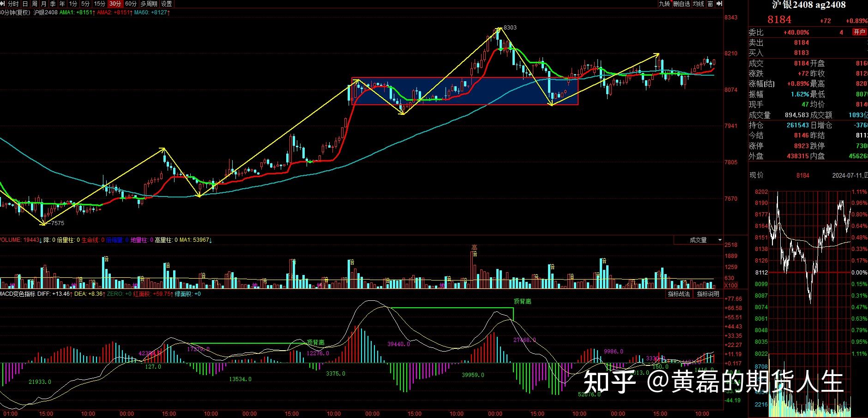The height and width of the screenshot is (418, 868).
Task: Click the arrow icon right of 窗
Action: click(719, 4)
